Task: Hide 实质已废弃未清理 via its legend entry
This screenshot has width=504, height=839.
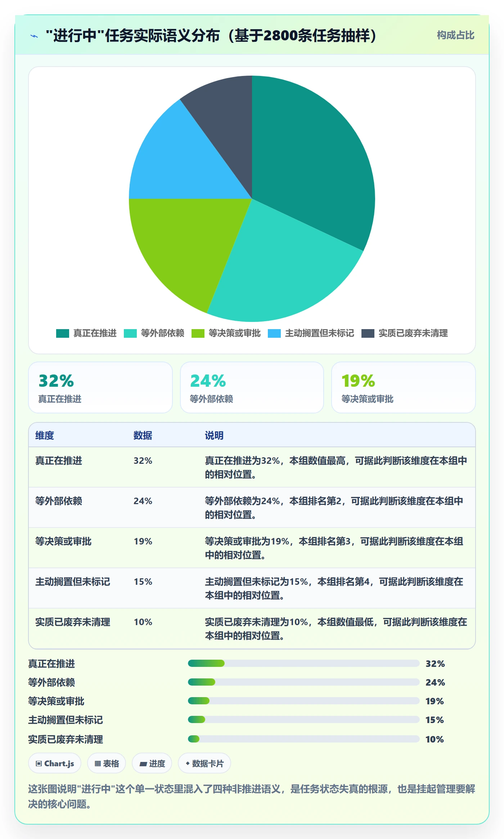Action: tap(404, 333)
